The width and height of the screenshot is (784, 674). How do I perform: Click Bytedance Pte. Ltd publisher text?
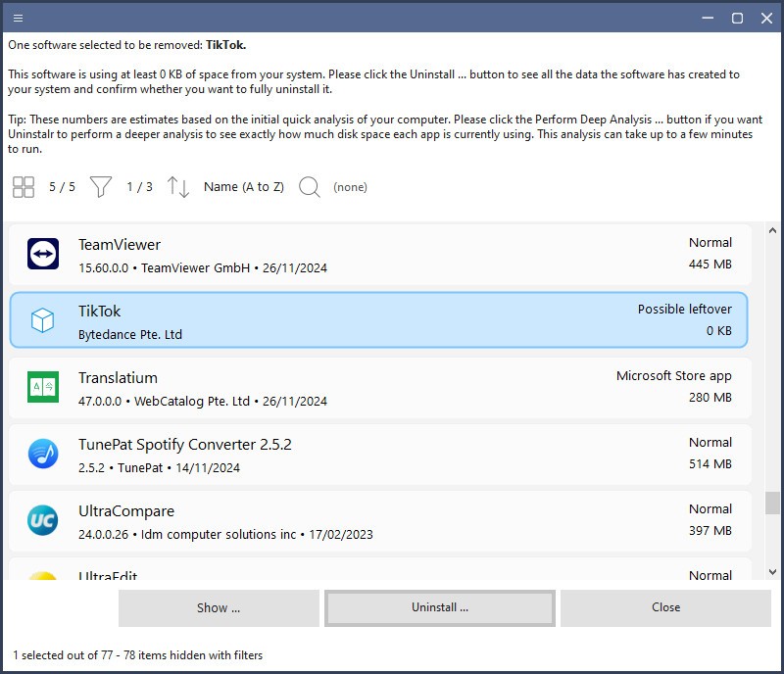pos(130,334)
